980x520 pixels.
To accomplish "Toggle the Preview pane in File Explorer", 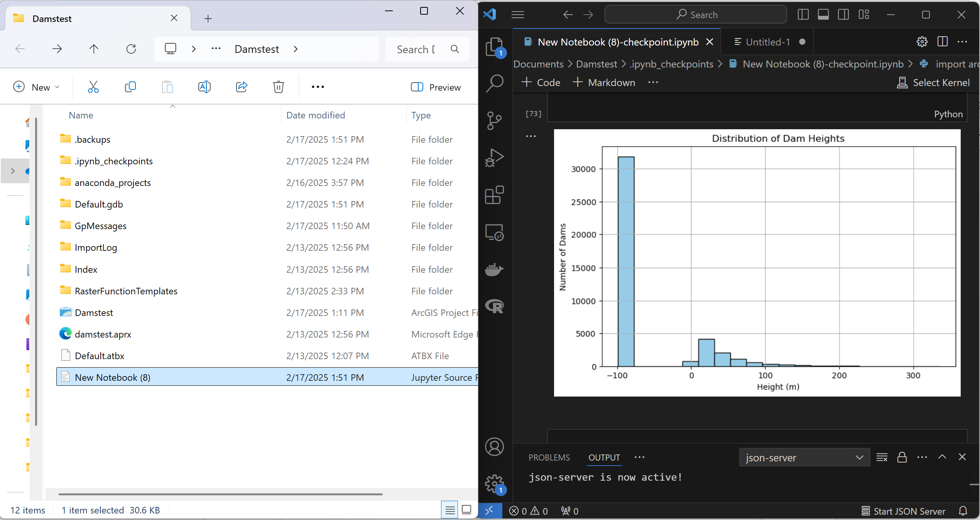I will (x=436, y=87).
